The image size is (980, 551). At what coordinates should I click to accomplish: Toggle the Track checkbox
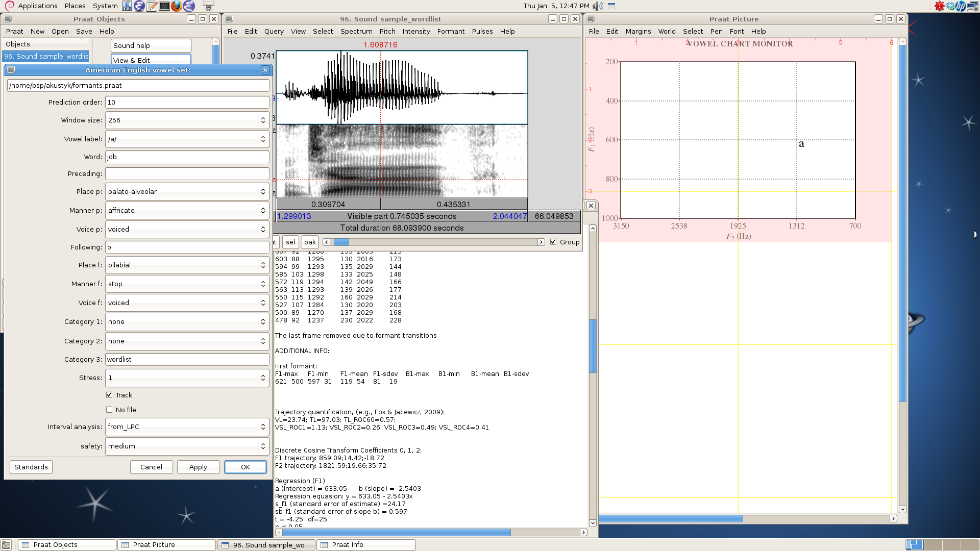(x=109, y=395)
